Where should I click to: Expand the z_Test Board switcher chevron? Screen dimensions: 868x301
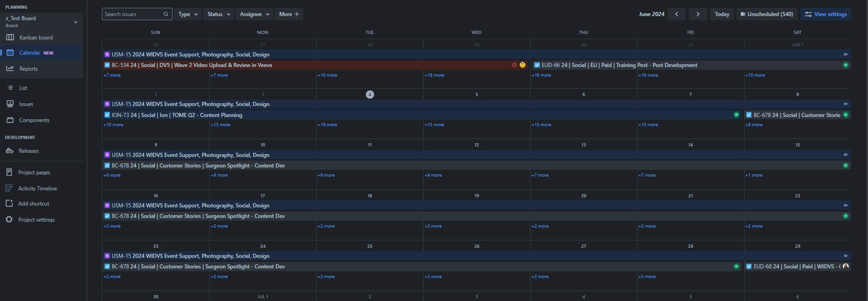tap(76, 22)
